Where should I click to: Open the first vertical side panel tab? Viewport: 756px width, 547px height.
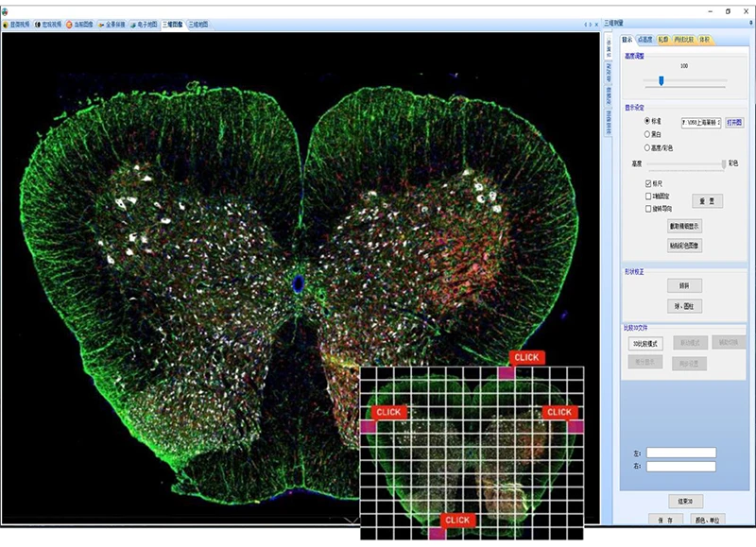click(x=608, y=49)
